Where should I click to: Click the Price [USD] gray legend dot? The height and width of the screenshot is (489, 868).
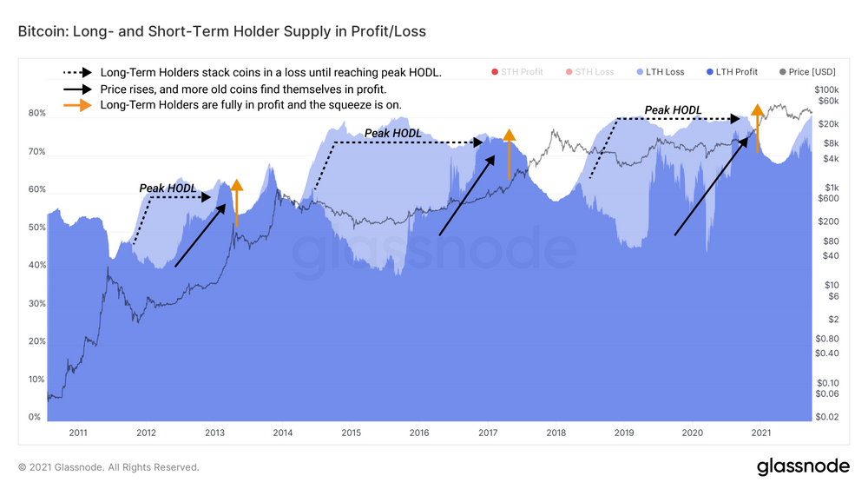[782, 71]
